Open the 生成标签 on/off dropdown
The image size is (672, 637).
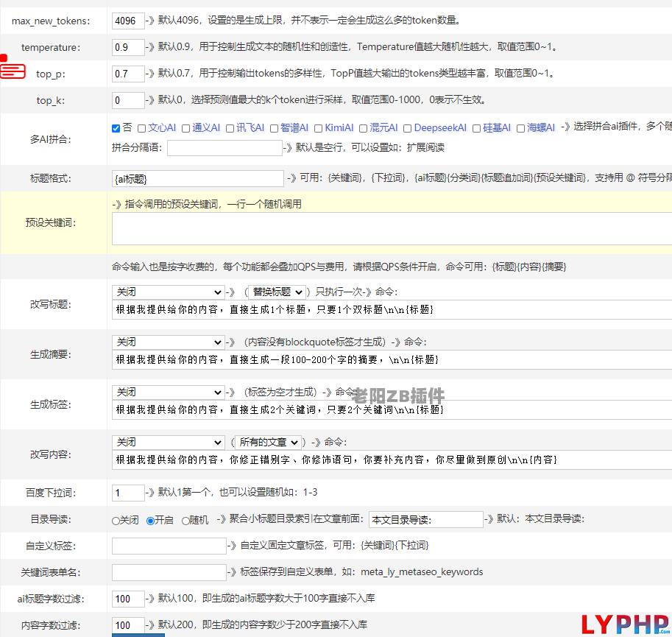tap(169, 393)
